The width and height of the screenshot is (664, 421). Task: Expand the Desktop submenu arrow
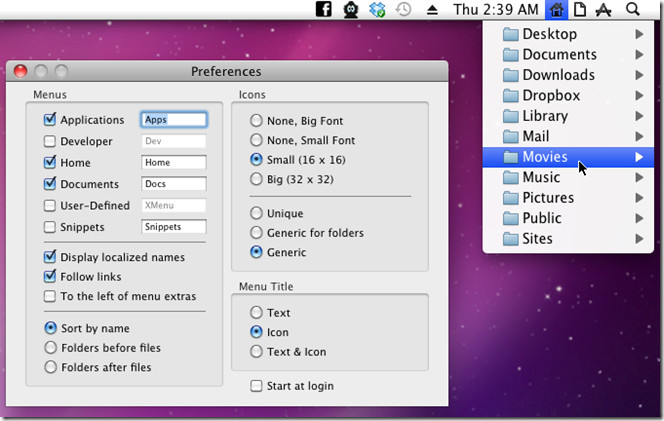pyautogui.click(x=639, y=34)
